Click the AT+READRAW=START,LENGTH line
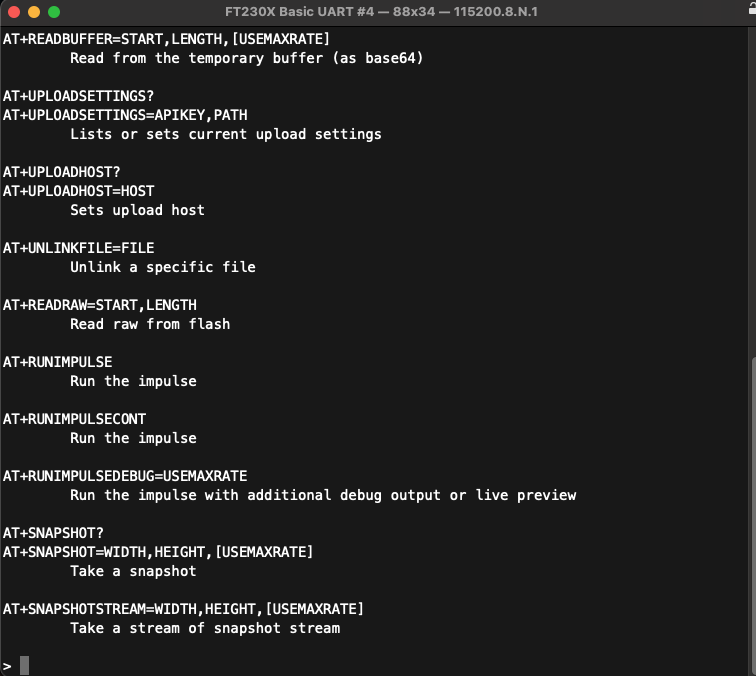 coord(100,305)
